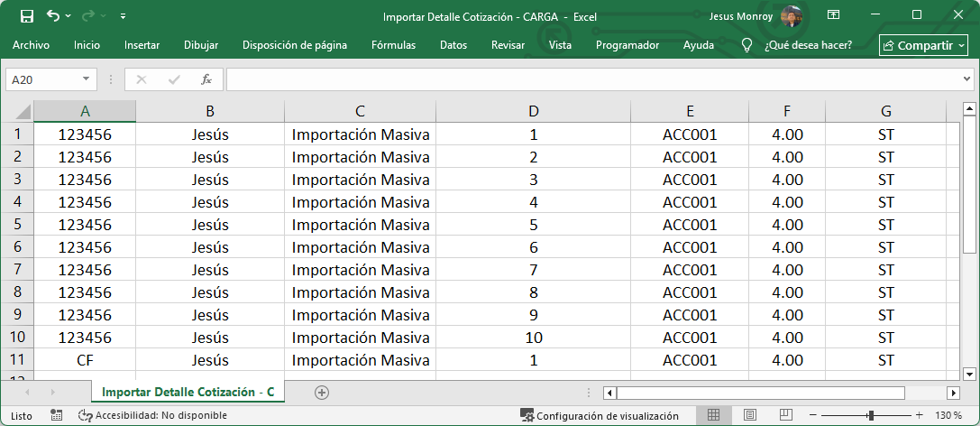980x426 pixels.
Task: Select row 11 header
Action: tap(17, 360)
